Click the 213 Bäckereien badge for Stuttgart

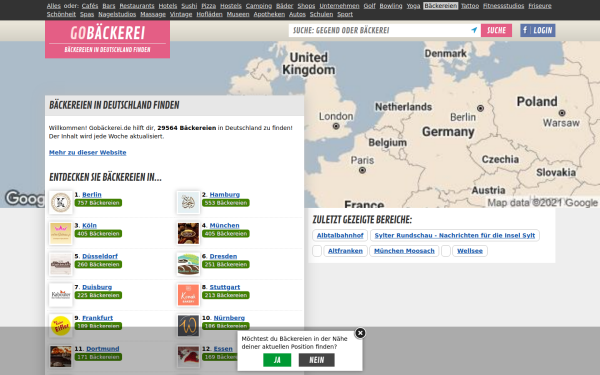[226, 295]
